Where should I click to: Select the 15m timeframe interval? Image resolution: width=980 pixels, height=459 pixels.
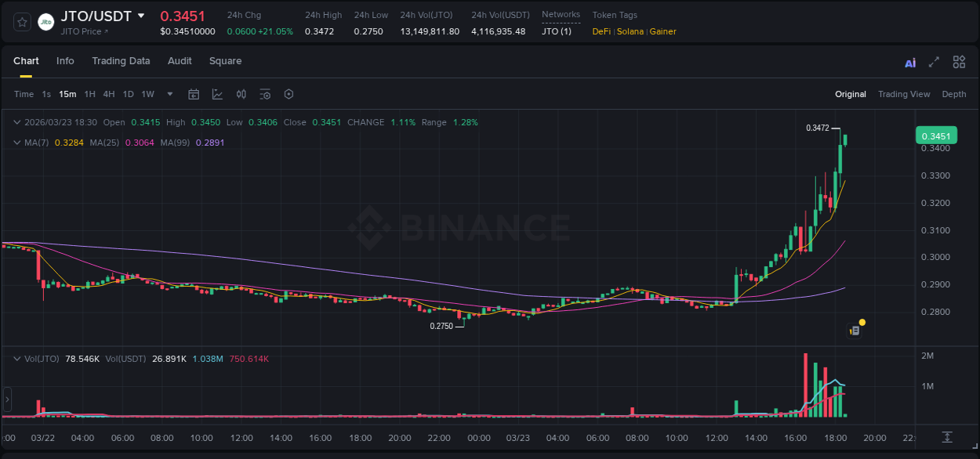67,94
